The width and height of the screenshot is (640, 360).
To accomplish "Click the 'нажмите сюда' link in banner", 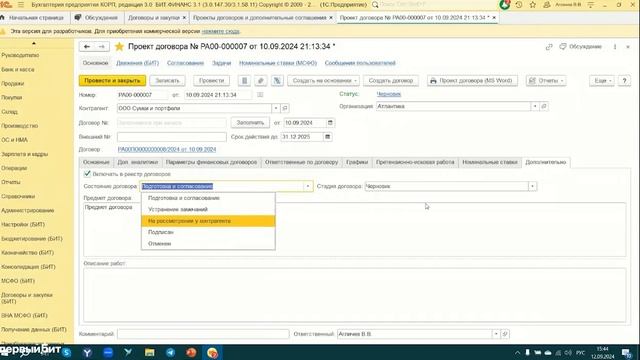I will point(221,31).
